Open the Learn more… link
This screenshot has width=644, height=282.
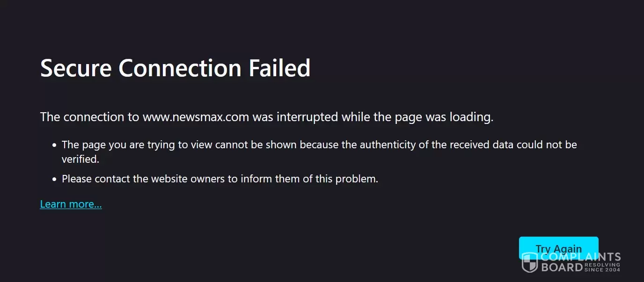(71, 204)
